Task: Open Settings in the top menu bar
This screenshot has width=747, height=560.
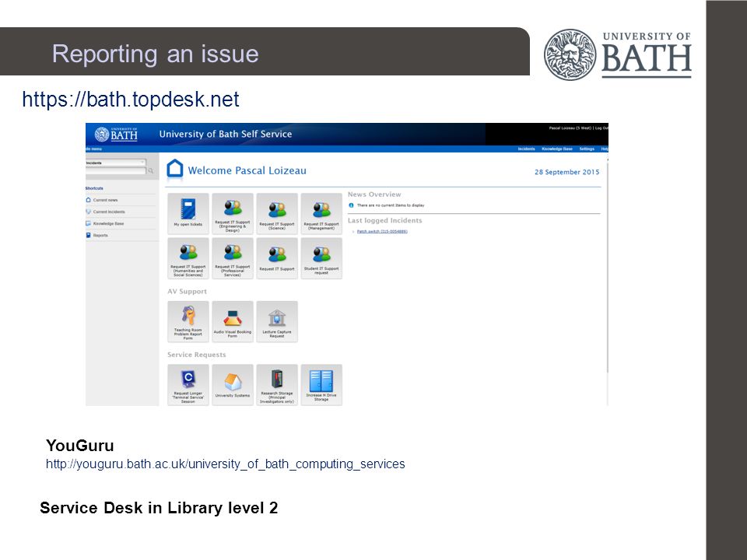Action: pyautogui.click(x=587, y=149)
